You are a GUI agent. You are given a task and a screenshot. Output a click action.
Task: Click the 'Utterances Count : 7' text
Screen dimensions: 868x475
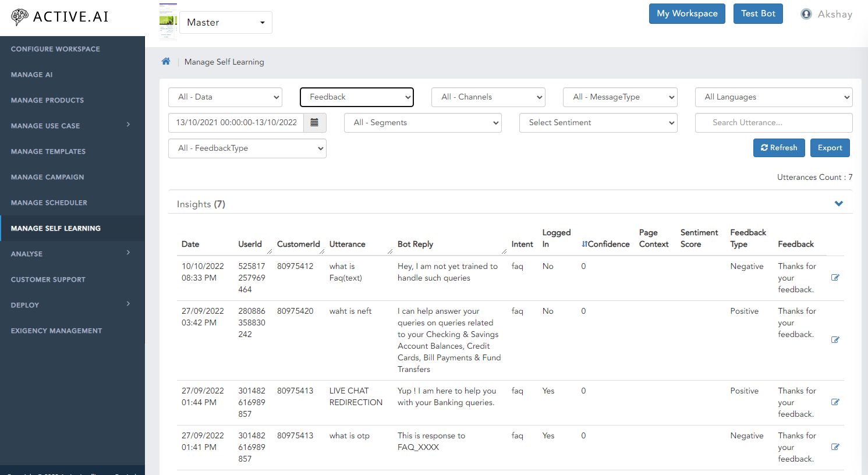pyautogui.click(x=814, y=177)
